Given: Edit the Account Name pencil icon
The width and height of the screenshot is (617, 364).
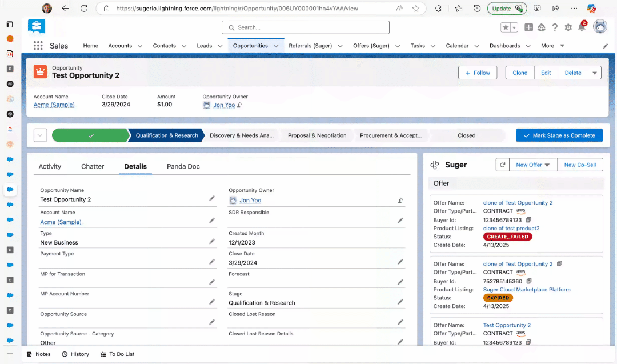Looking at the screenshot, I should 212,221.
